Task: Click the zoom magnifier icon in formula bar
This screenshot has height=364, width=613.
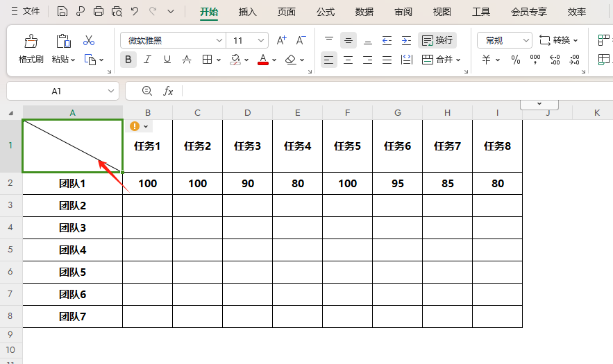Action: coord(147,91)
